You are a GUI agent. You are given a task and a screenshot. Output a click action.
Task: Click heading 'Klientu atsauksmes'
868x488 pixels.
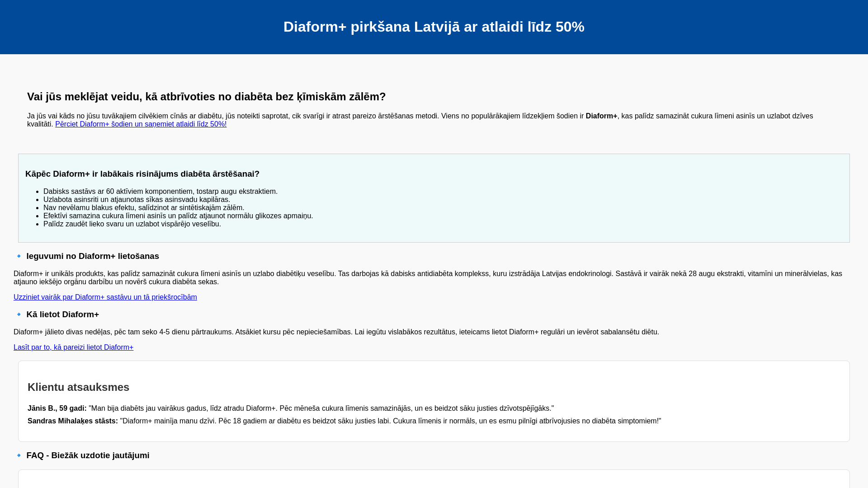pos(79,387)
